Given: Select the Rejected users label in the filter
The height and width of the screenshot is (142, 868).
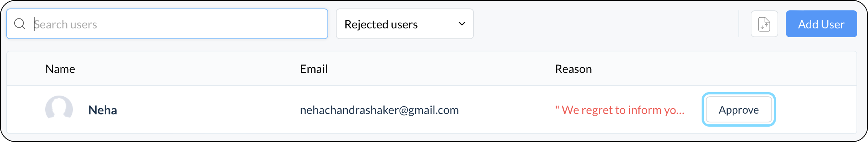Looking at the screenshot, I should coord(381,24).
